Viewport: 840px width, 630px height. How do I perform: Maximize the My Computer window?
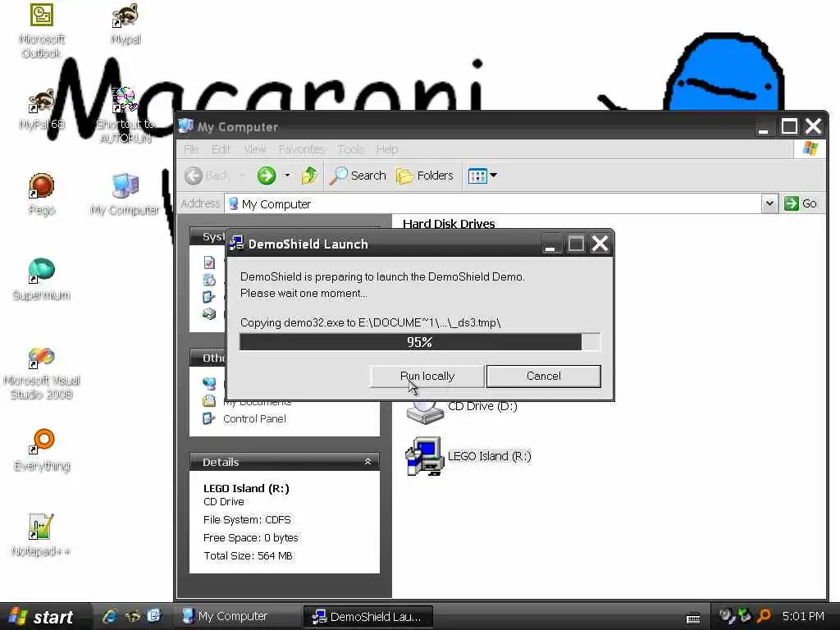pos(788,126)
